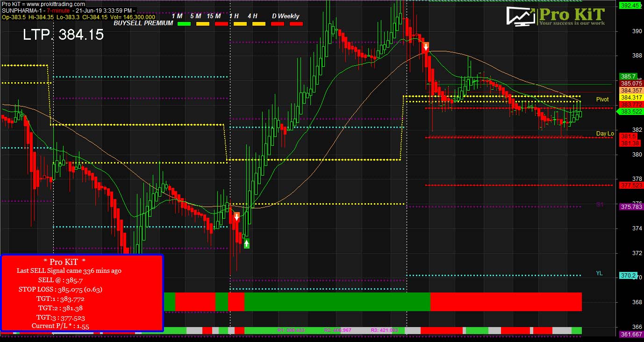644x342 pixels.
Task: Click the green 383.522 LTP price tag
Action: click(x=631, y=112)
